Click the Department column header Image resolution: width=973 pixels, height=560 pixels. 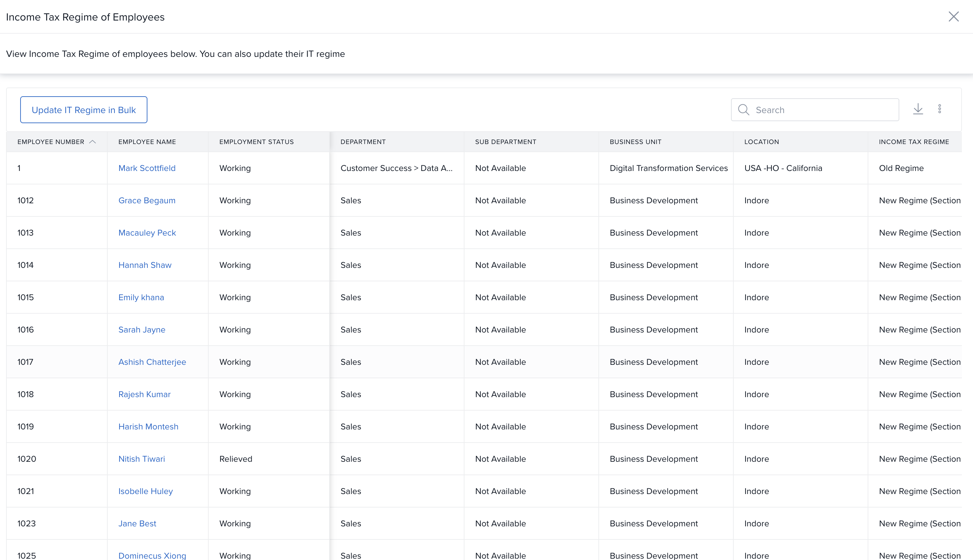pyautogui.click(x=363, y=142)
